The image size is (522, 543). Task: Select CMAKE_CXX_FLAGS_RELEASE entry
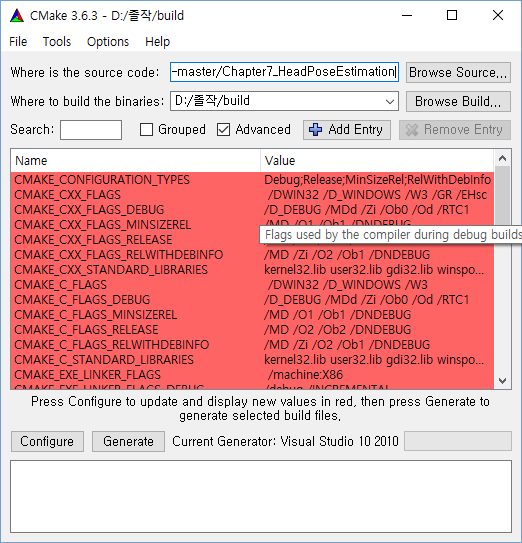(93, 240)
